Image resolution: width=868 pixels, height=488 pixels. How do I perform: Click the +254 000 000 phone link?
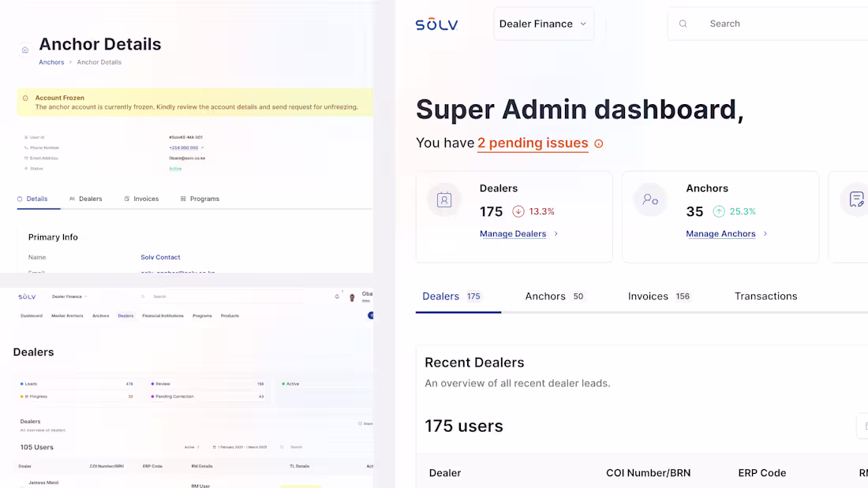[183, 147]
